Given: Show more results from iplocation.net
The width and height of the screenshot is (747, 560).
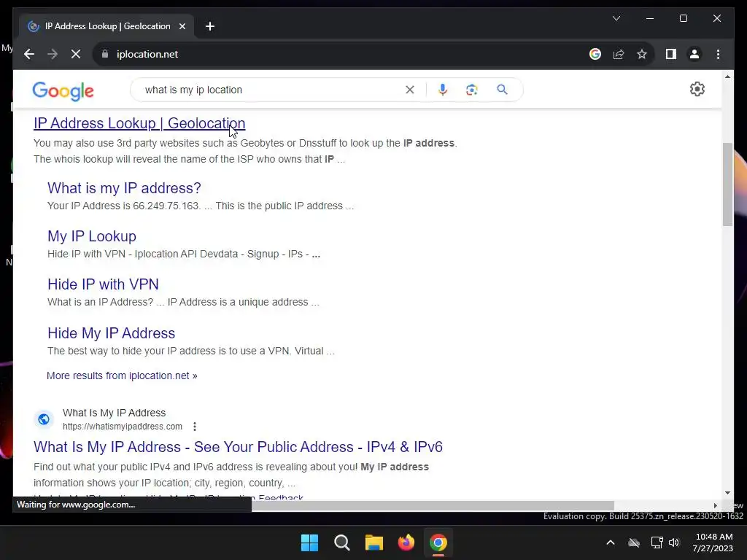Looking at the screenshot, I should (x=122, y=376).
